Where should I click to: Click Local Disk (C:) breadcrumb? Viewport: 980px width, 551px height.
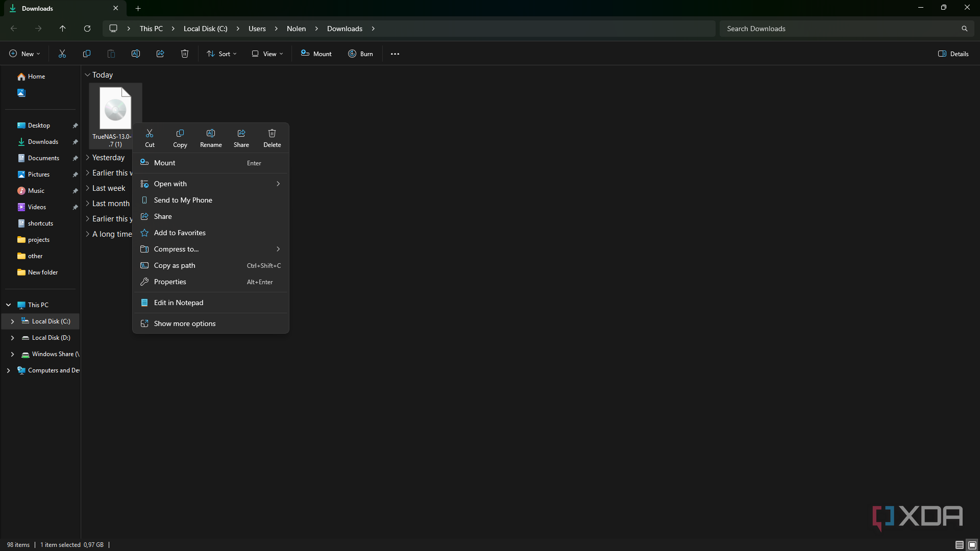pos(206,29)
